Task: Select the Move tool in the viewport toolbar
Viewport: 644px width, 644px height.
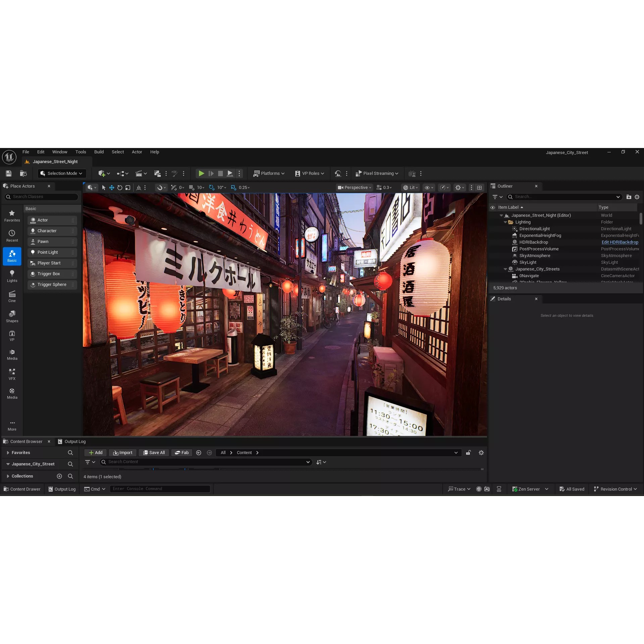Action: [x=112, y=187]
